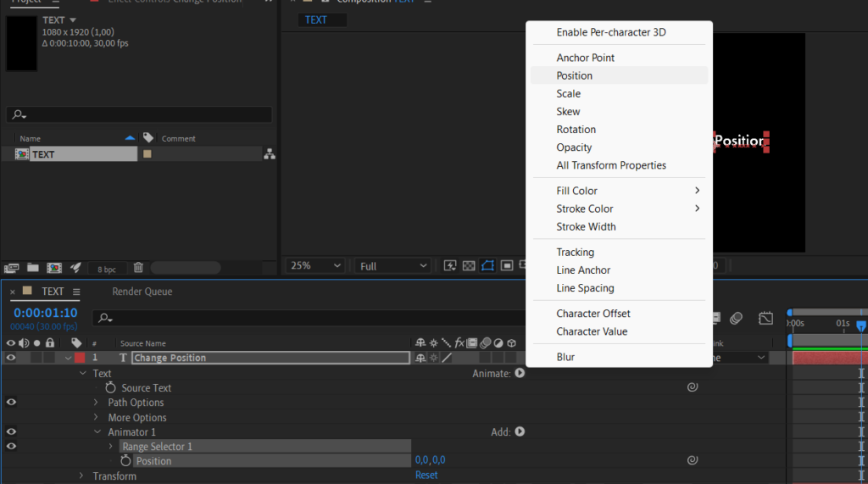Expand Path Options group
The image size is (868, 484).
pyautogui.click(x=96, y=402)
